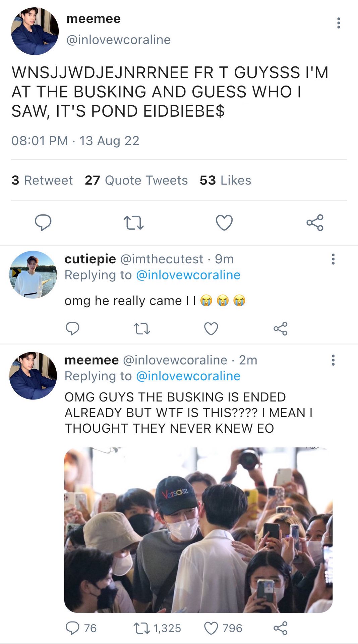
Task: Like cutiepie's reply
Action: [211, 328]
